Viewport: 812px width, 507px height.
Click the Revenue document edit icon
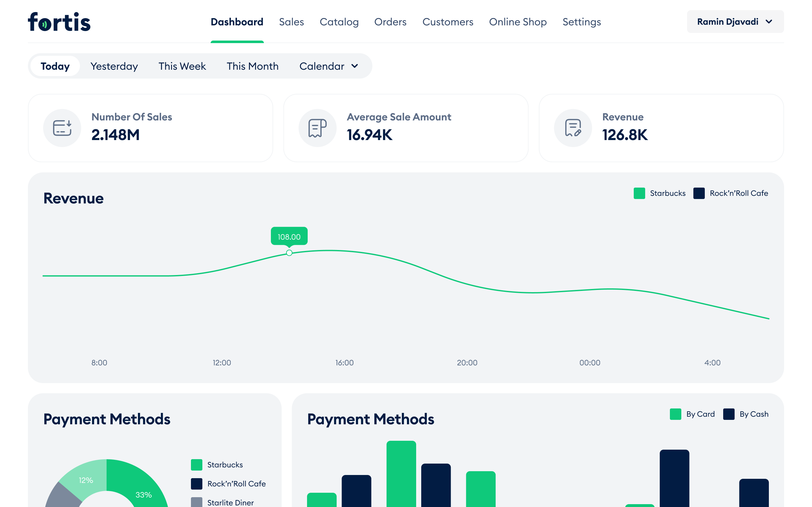573,128
